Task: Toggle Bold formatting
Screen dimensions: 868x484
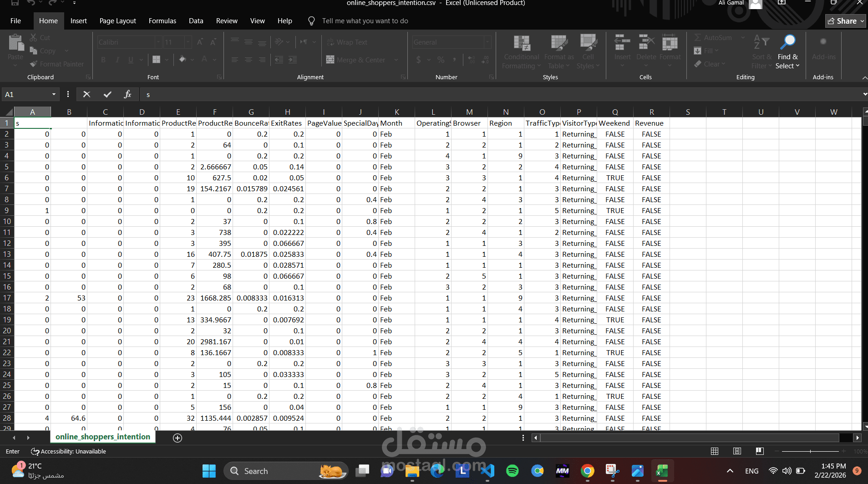Action: point(103,60)
